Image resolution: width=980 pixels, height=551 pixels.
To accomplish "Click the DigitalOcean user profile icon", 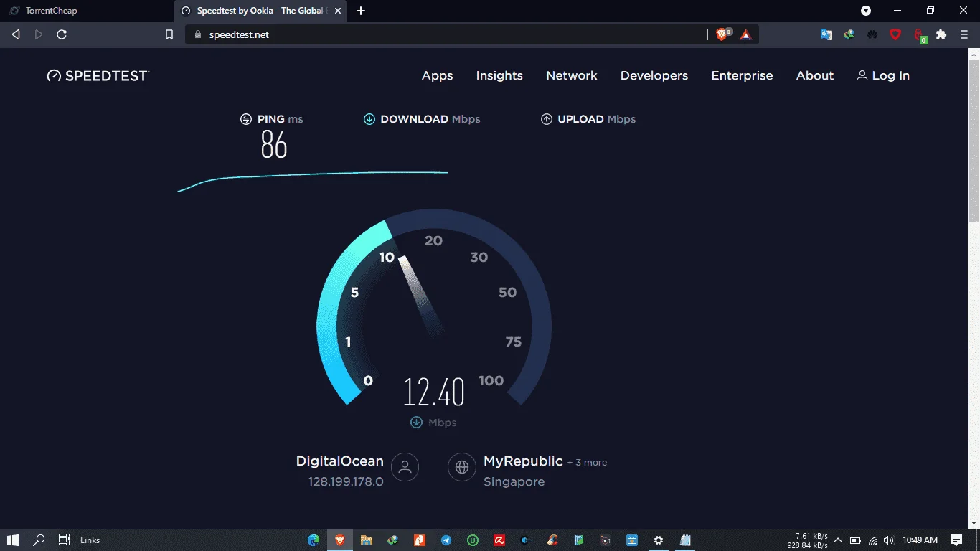I will point(405,468).
